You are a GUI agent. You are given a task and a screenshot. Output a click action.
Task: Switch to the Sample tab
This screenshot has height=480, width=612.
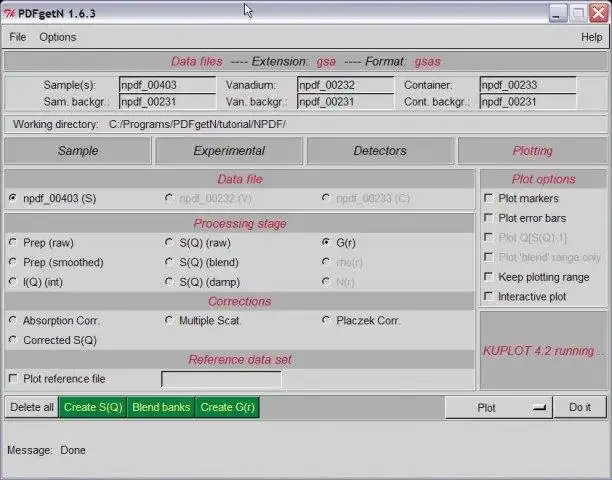pyautogui.click(x=77, y=151)
